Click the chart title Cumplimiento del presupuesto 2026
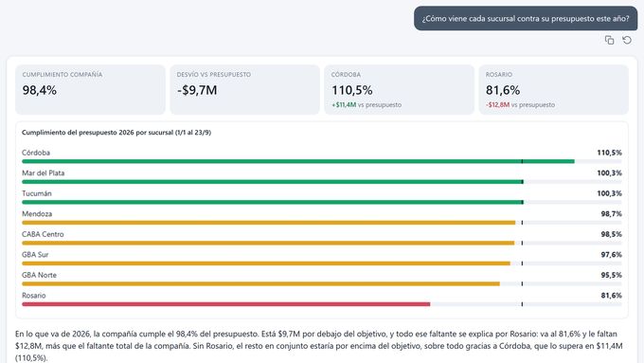This screenshot has width=644, height=363. (x=116, y=133)
